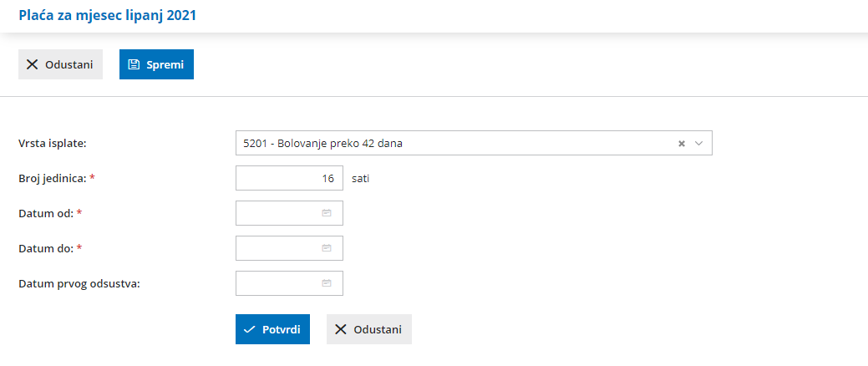Clear the selected Vrsta isplate value

coord(682,144)
